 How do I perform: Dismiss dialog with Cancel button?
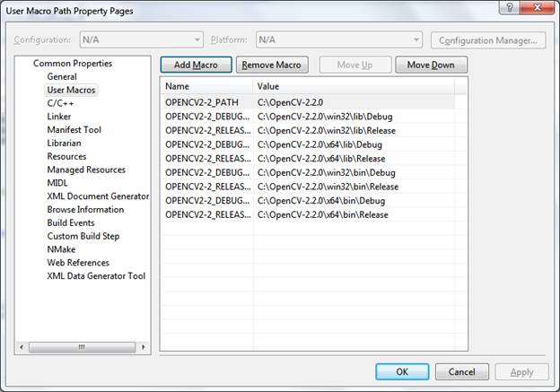[462, 371]
